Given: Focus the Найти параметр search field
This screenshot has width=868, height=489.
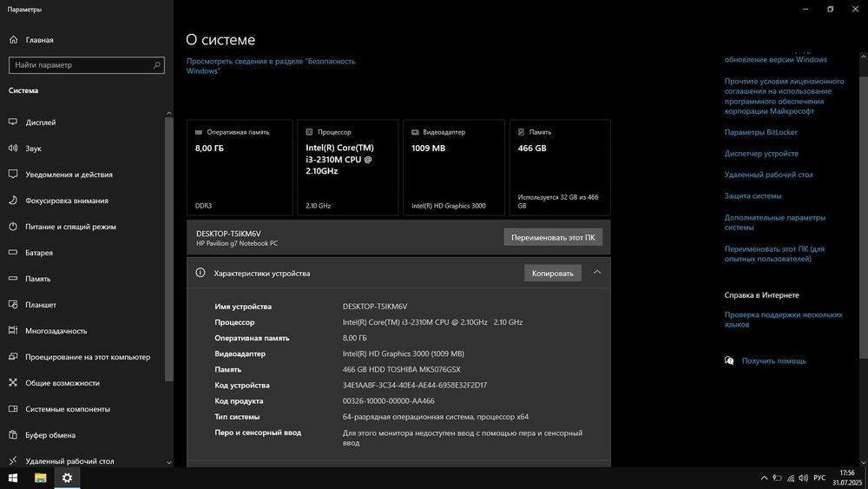Looking at the screenshot, I should [86, 65].
